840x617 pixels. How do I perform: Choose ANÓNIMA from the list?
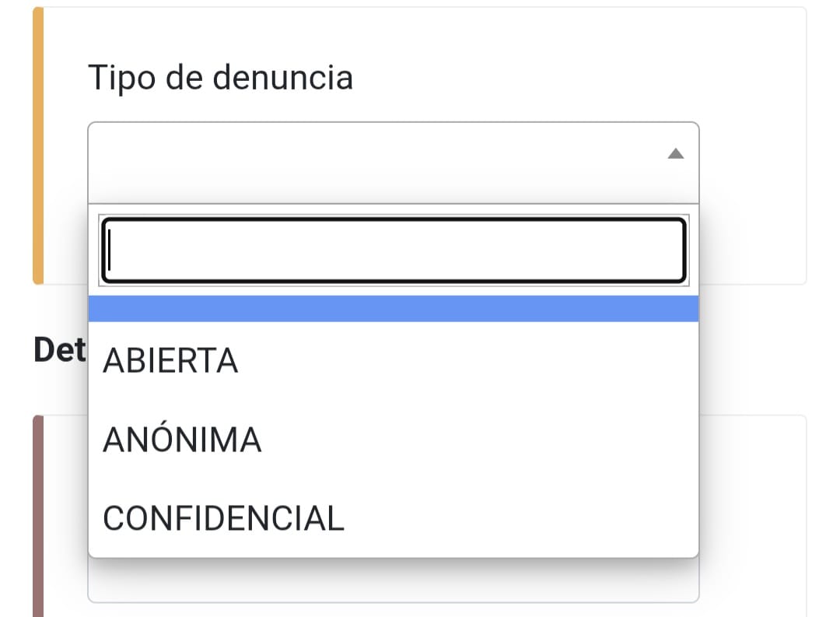[x=182, y=440]
